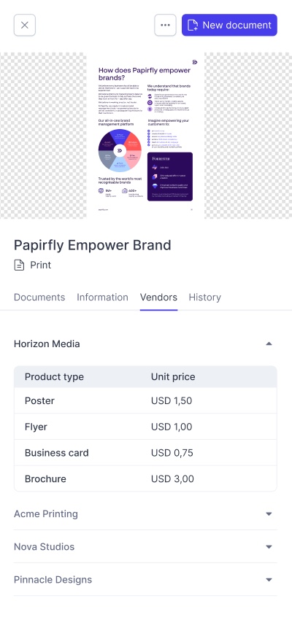Select the Vendors tab

158,297
